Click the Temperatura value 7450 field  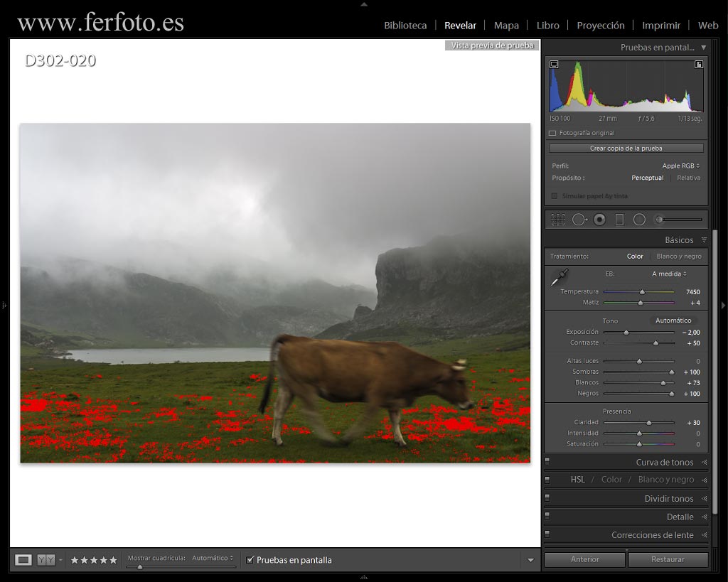(692, 292)
